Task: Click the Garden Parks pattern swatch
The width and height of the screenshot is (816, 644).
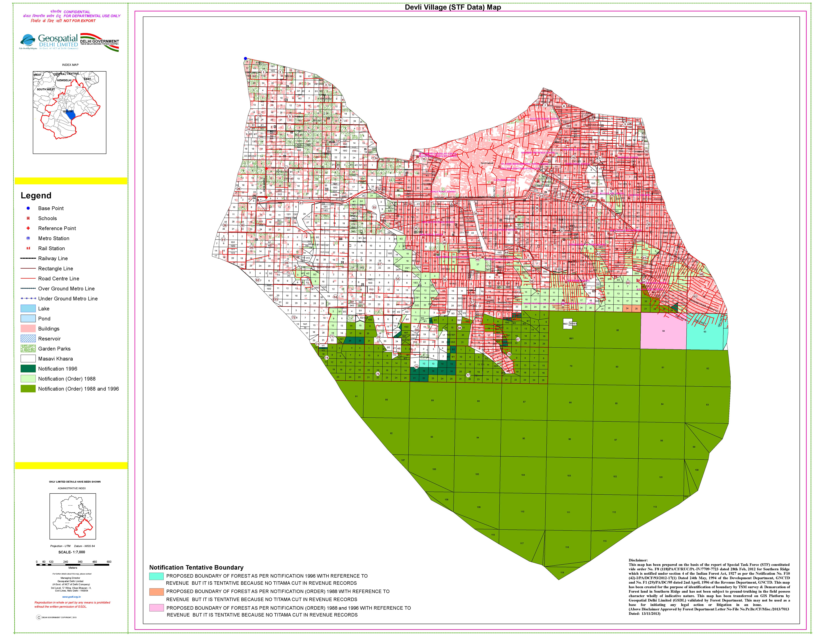Action: pos(28,348)
